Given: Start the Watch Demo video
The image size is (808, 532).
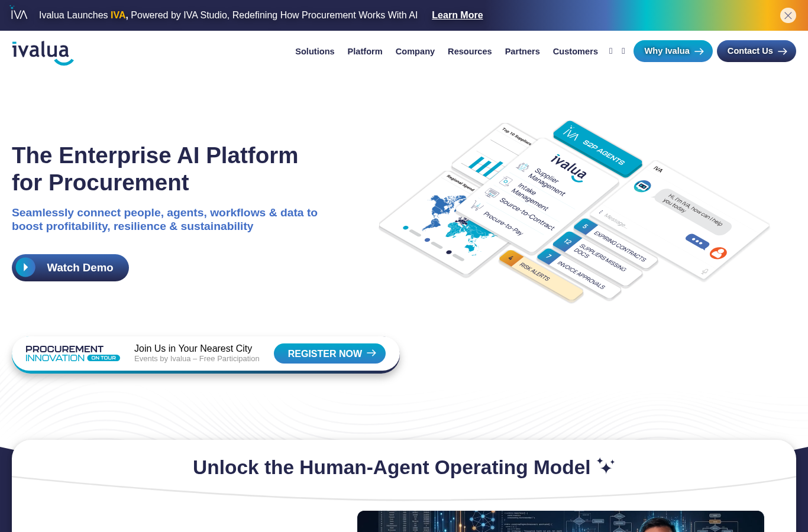Looking at the screenshot, I should tap(70, 268).
